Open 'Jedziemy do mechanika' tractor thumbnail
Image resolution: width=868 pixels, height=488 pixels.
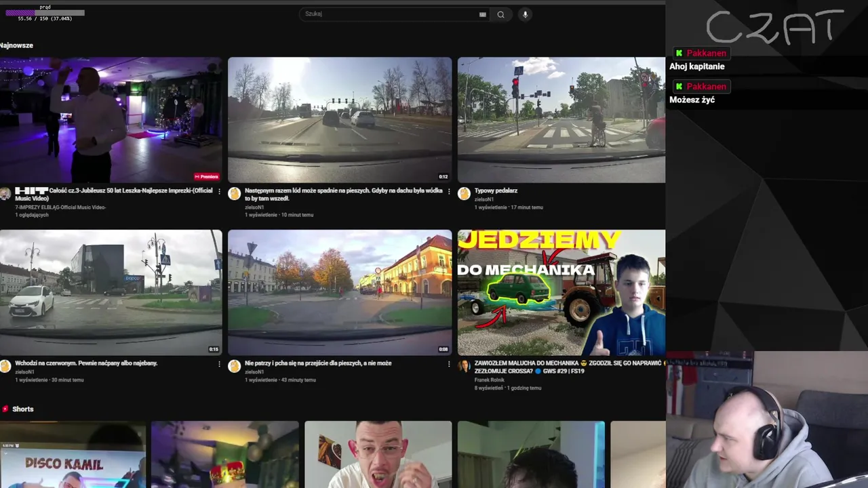[x=561, y=292]
